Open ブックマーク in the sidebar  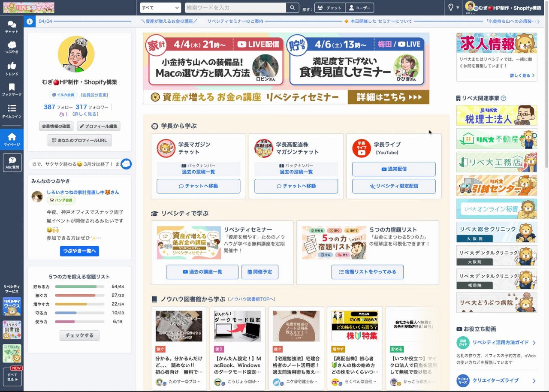click(x=12, y=90)
